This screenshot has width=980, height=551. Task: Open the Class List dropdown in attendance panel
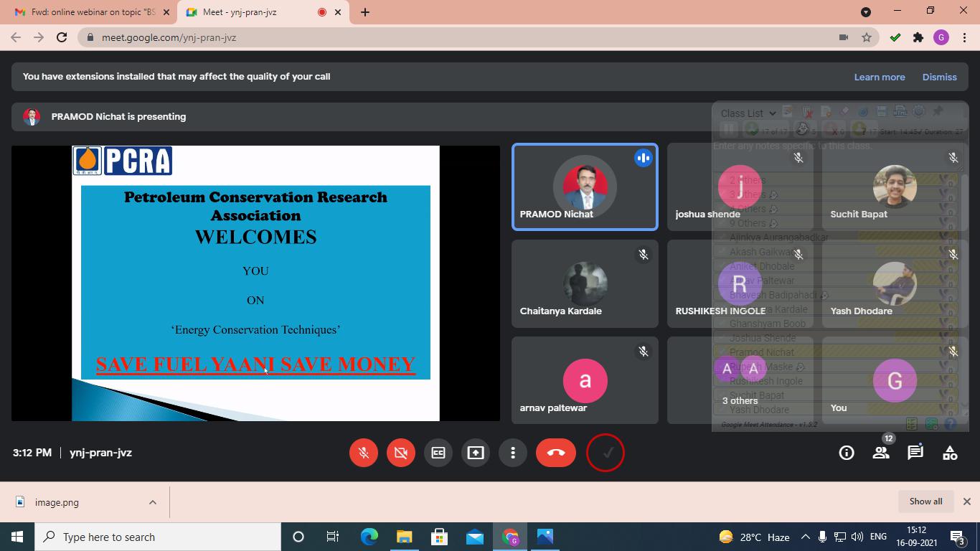tap(748, 113)
